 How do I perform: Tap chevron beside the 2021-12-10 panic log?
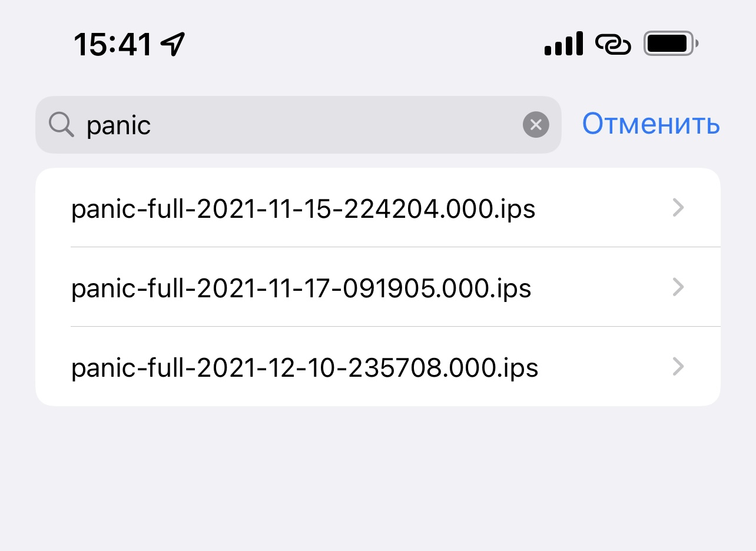(x=678, y=367)
